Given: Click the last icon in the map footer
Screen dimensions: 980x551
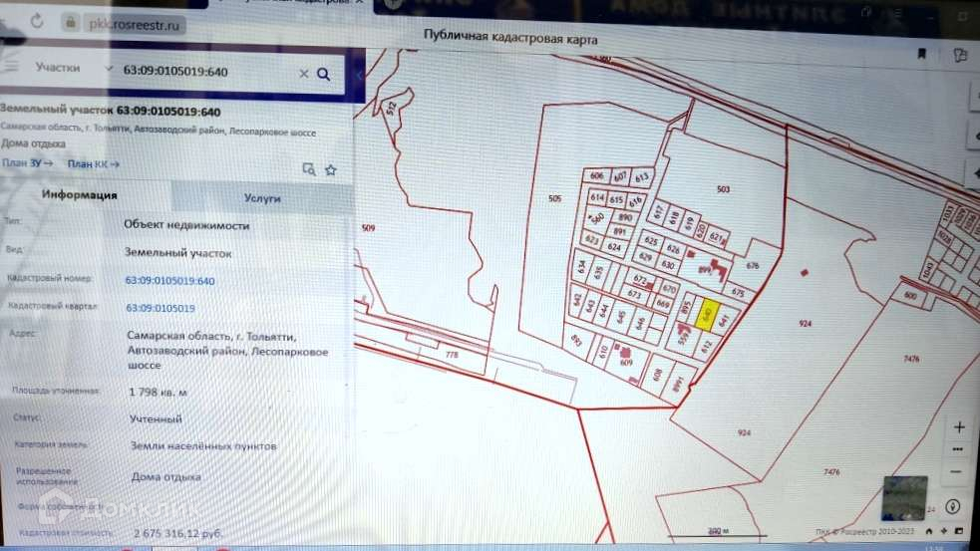Looking at the screenshot, I should (959, 531).
